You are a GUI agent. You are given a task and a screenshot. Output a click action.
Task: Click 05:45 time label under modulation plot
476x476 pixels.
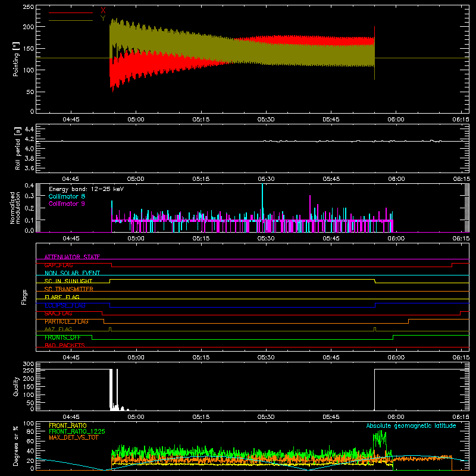(x=331, y=239)
